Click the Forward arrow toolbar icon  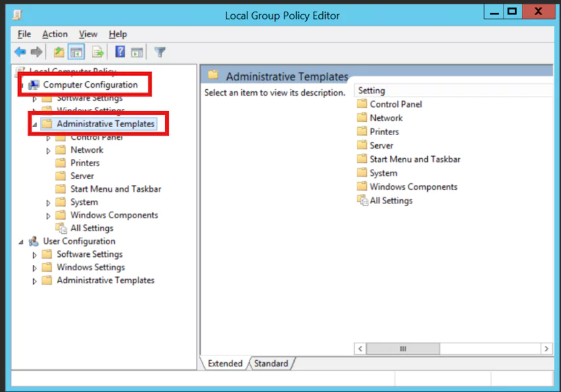pos(36,52)
